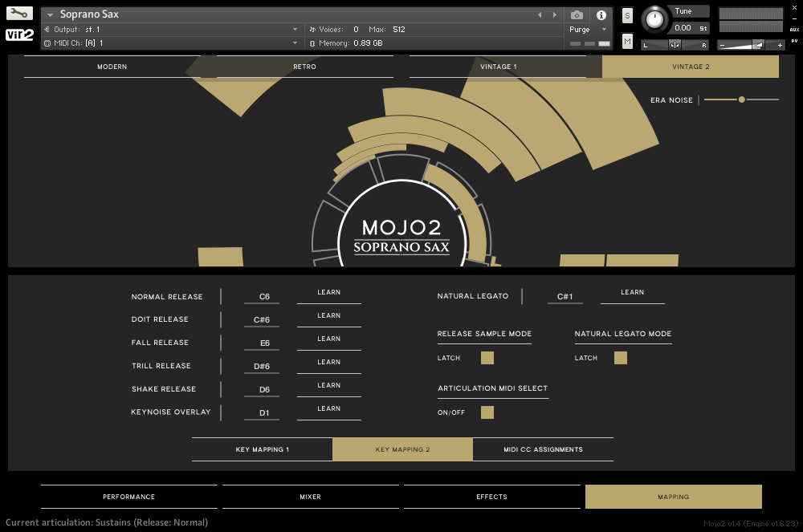803x532 pixels.
Task: Enable Latch for Natural Legato Mode
Action: click(x=620, y=358)
